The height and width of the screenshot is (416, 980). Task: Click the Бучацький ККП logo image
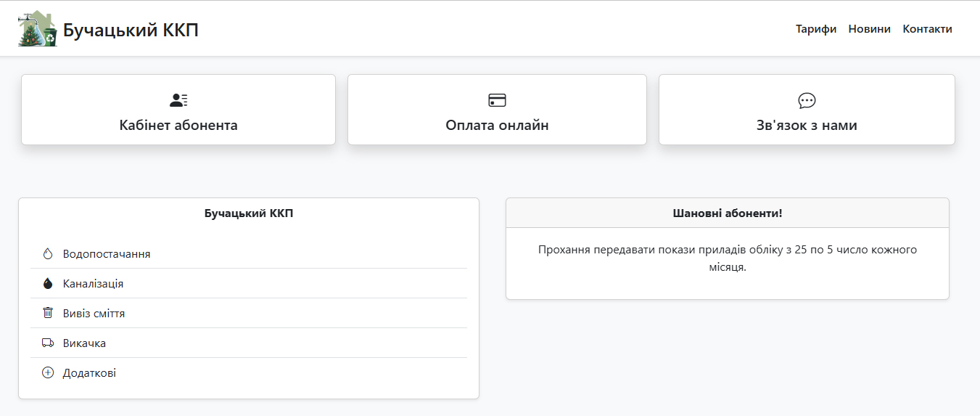[37, 29]
